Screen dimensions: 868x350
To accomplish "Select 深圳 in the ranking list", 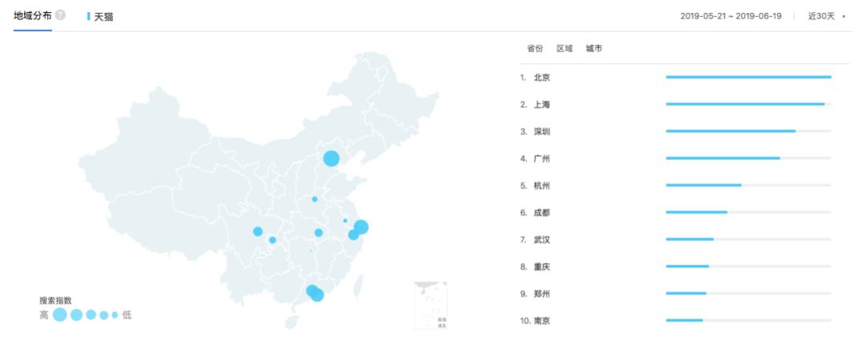I will pos(542,132).
